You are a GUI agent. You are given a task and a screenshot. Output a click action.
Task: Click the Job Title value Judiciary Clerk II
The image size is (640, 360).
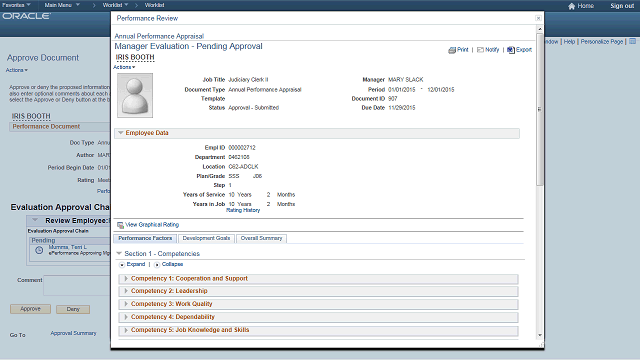[x=248, y=80]
